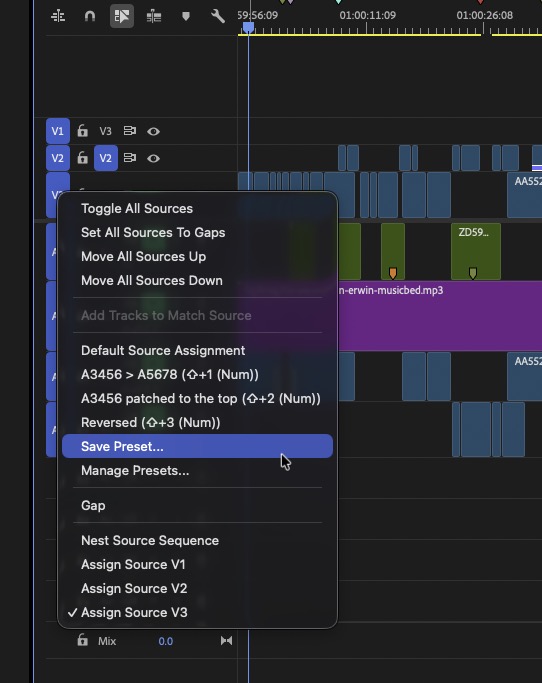The width and height of the screenshot is (542, 683).
Task: Click Save Preset...
Action: pos(197,446)
